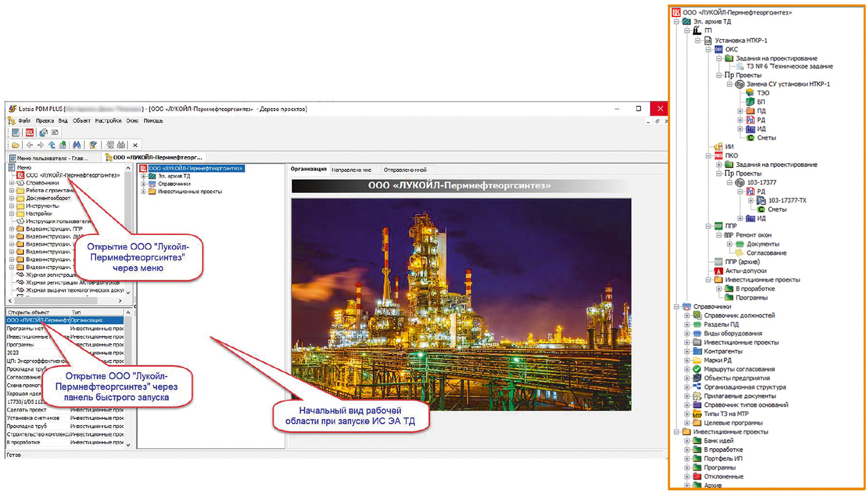868x497 pixels.
Task: Expand Документооборот folder in menu
Action: tap(11, 198)
